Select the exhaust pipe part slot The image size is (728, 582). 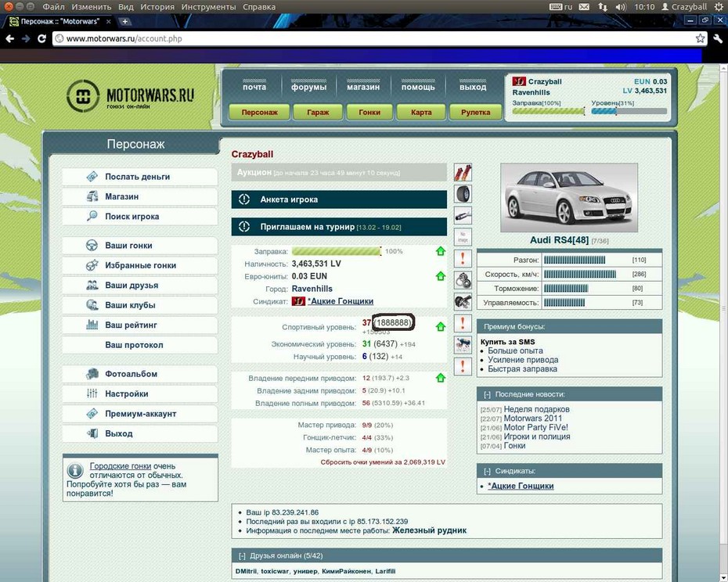click(463, 215)
